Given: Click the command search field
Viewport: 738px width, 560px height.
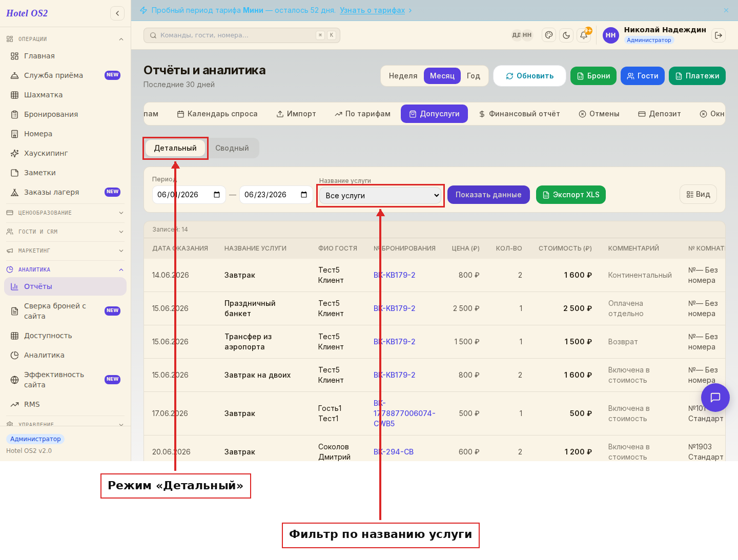Looking at the screenshot, I should click(x=242, y=35).
